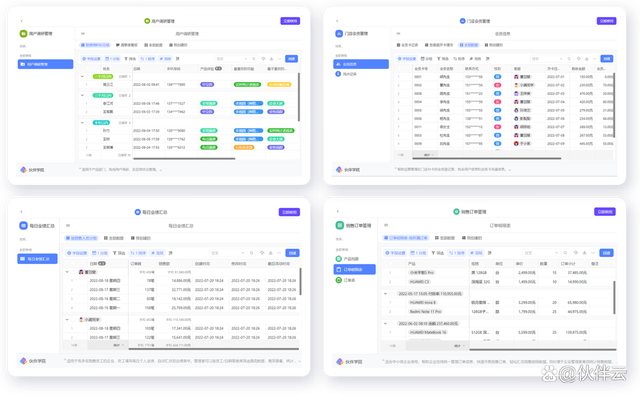This screenshot has width=640, height=396.
Task: Select 用户记录 sidebar item in 门店会员管理
Action: coord(347,74)
